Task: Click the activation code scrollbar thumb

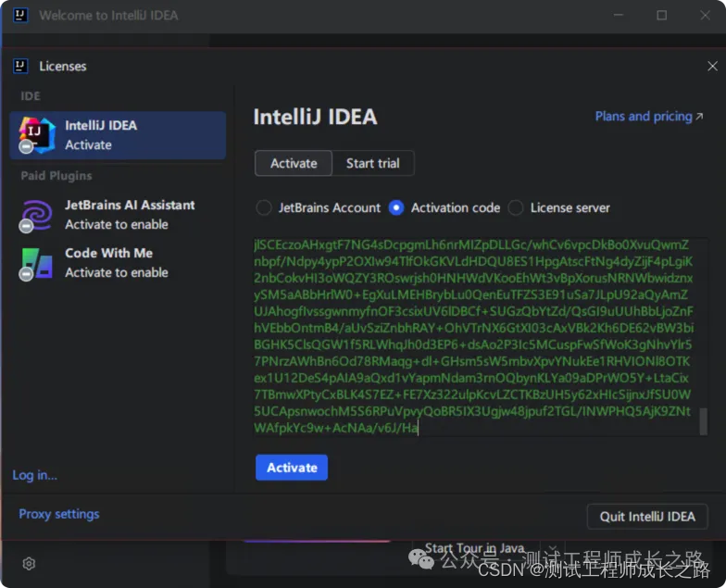Action: [704, 420]
